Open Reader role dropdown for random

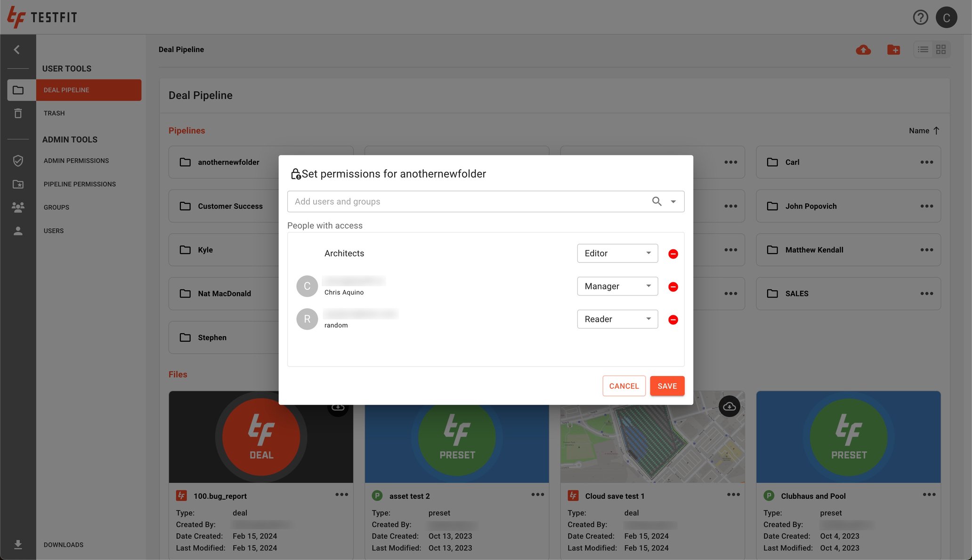tap(617, 319)
